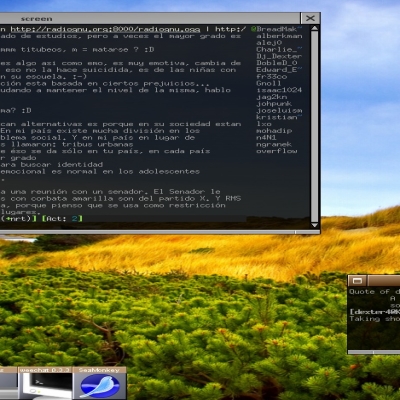Viewport: 400px width, 400px height.
Task: Select nick Charlie_ in the nick list
Action: 279,49
